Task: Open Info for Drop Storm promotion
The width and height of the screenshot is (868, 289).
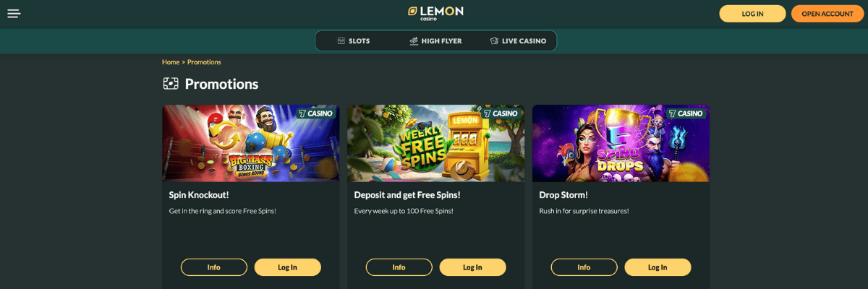Action: (x=584, y=267)
